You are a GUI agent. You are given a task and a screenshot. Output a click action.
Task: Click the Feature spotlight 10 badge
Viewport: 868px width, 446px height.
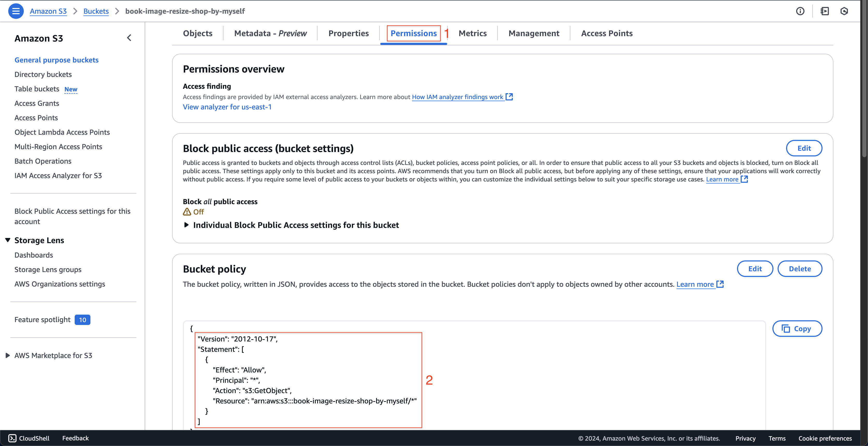[83, 320]
